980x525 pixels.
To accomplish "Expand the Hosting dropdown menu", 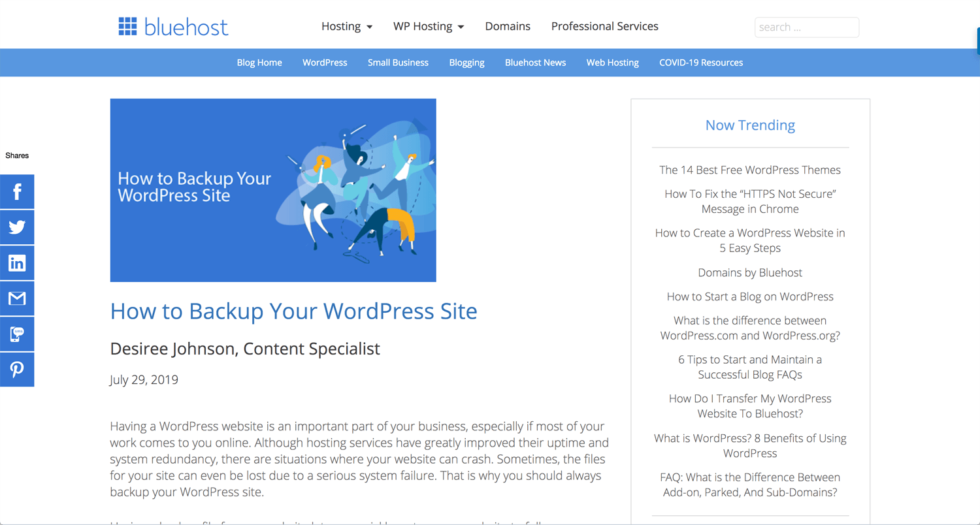I will [x=347, y=26].
